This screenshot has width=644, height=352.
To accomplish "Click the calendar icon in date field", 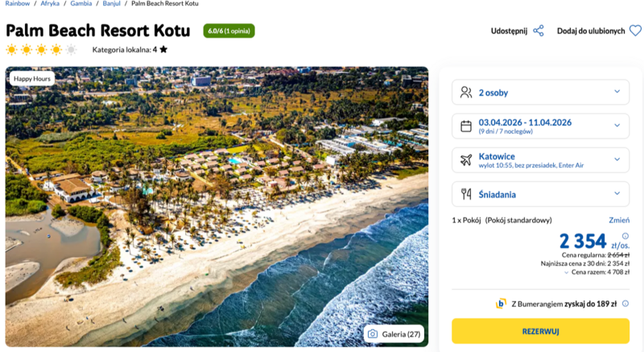I will [x=466, y=126].
